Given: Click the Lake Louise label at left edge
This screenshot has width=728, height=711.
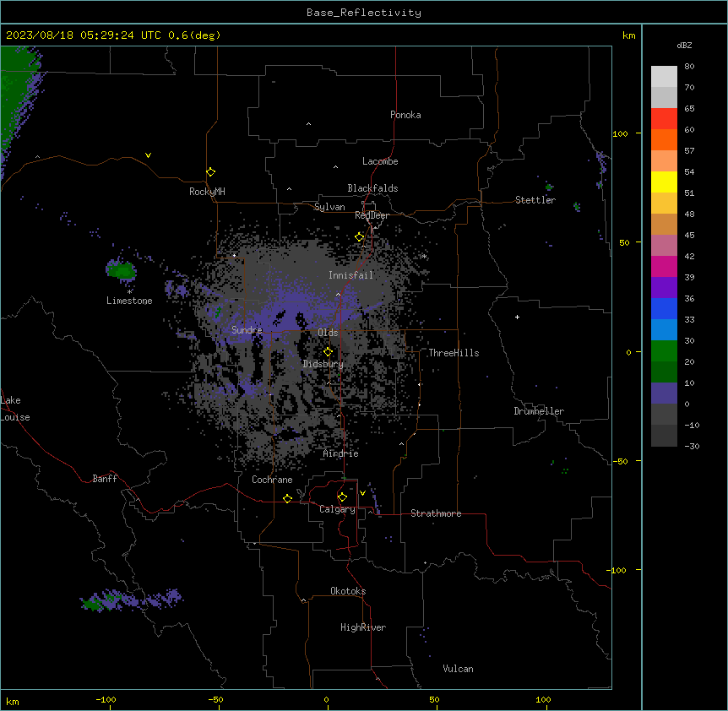Looking at the screenshot, I should click(15, 409).
